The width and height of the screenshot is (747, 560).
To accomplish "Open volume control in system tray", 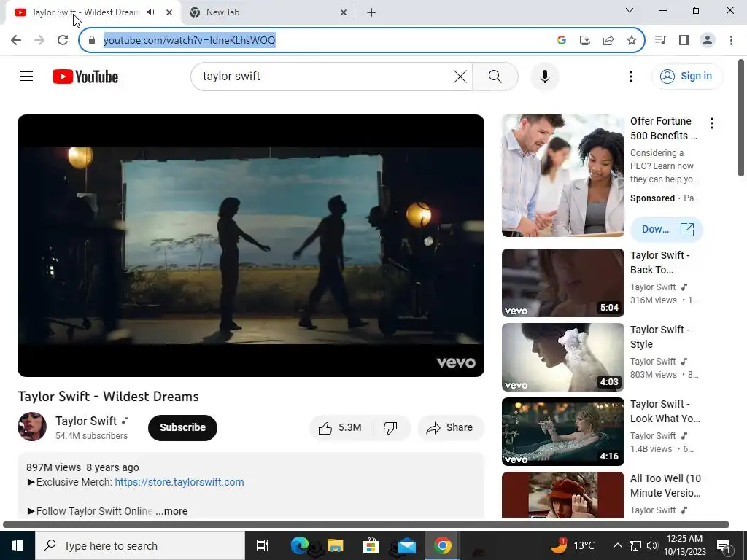I will pyautogui.click(x=652, y=545).
